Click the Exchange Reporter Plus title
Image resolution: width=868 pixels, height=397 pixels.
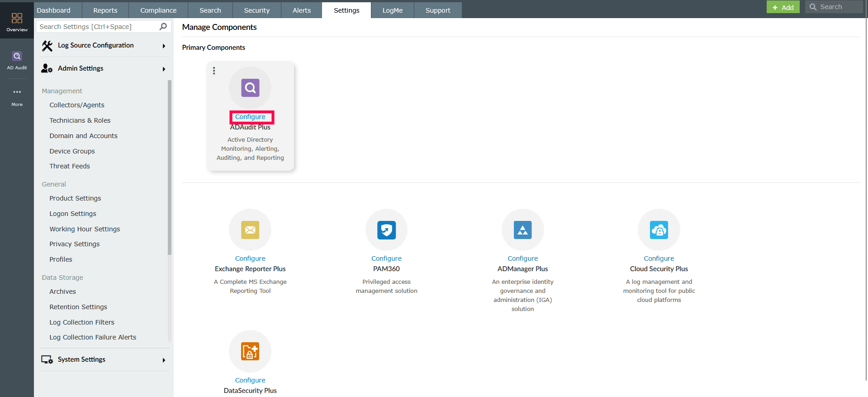click(250, 269)
